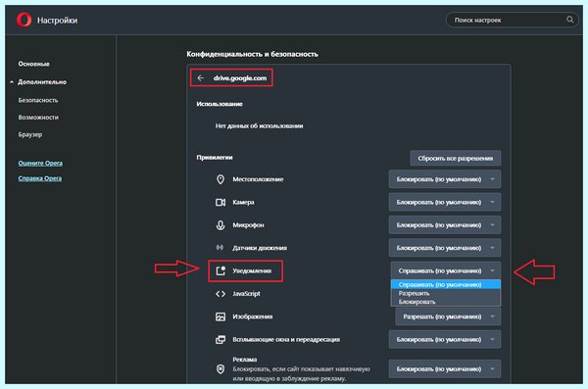588x389 pixels.
Task: Select Блокировать in the notifications list
Action: click(x=446, y=302)
